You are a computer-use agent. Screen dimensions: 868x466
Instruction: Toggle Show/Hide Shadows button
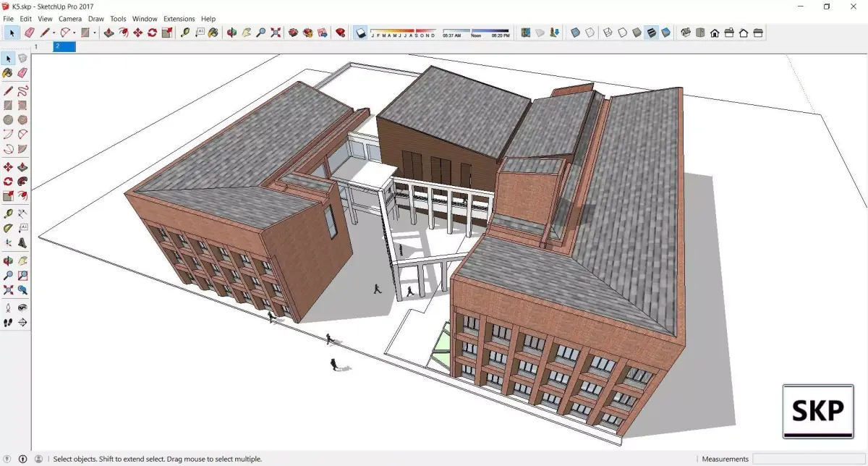coord(360,33)
